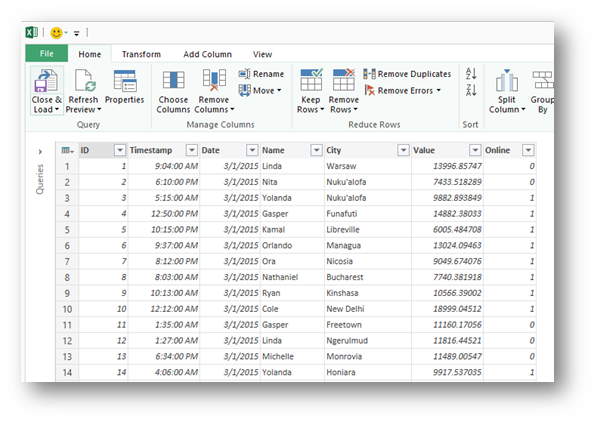Image resolution: width=596 pixels, height=424 pixels.
Task: Click the Keep Rows icon
Action: pyautogui.click(x=311, y=80)
